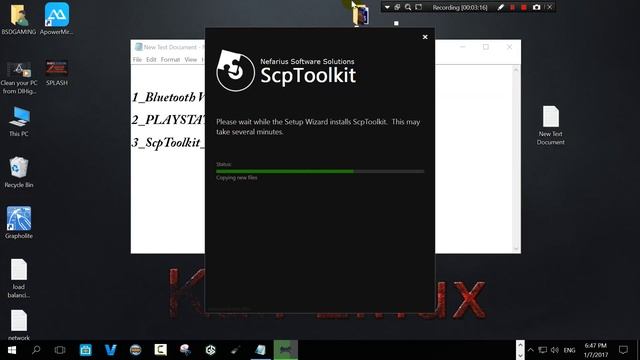Open the View menu in Notepad

[191, 60]
